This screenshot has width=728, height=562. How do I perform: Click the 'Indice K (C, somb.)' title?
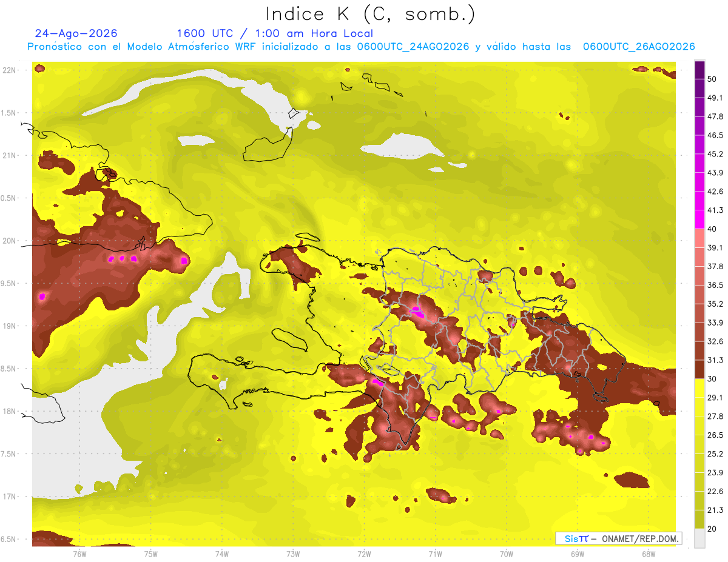coord(370,14)
